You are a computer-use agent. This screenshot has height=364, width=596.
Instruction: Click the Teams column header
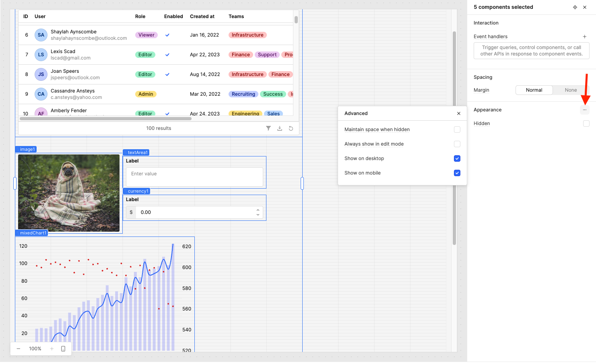tap(236, 16)
